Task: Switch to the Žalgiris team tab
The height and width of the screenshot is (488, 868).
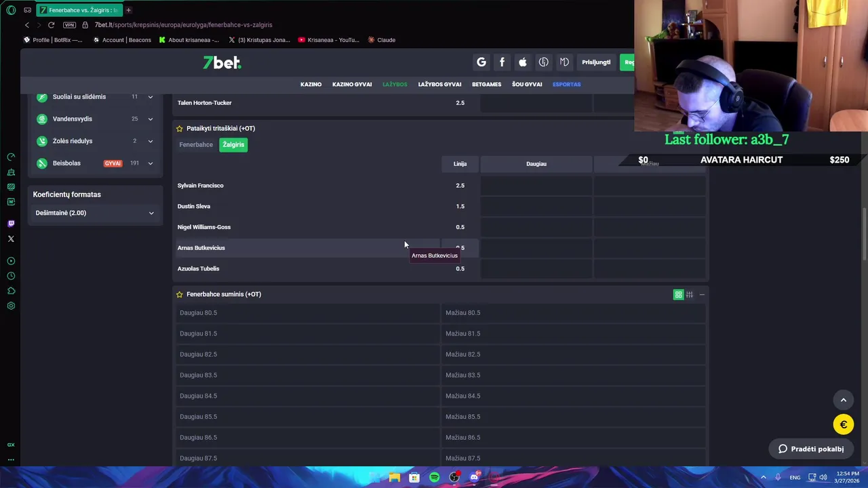Action: coord(233,144)
